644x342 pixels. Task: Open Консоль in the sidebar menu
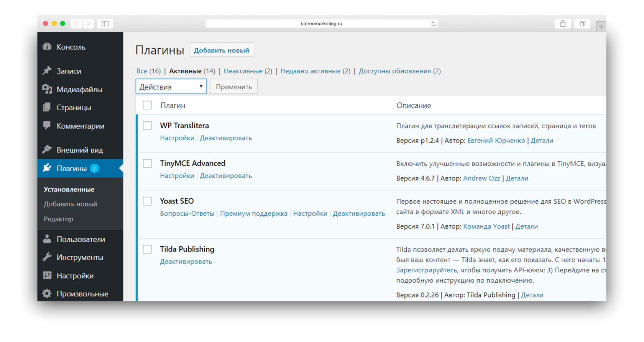[x=71, y=47]
